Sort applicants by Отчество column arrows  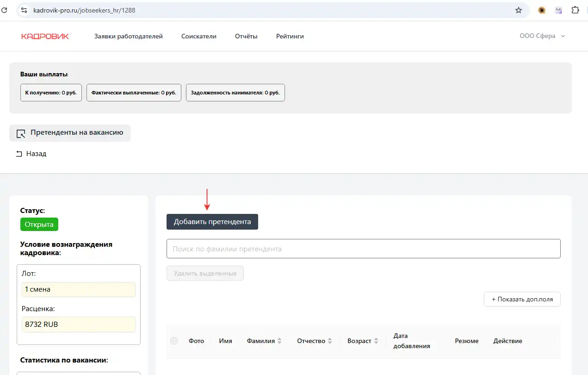pos(329,341)
